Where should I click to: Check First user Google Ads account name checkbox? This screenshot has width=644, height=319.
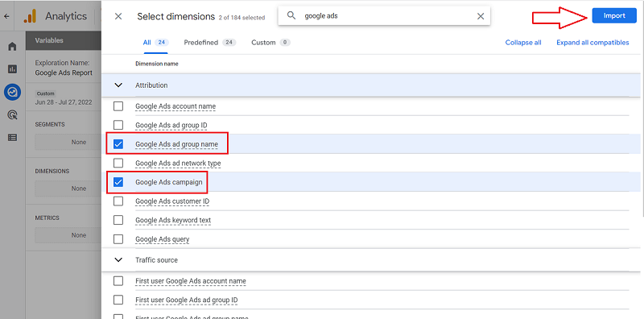click(118, 281)
